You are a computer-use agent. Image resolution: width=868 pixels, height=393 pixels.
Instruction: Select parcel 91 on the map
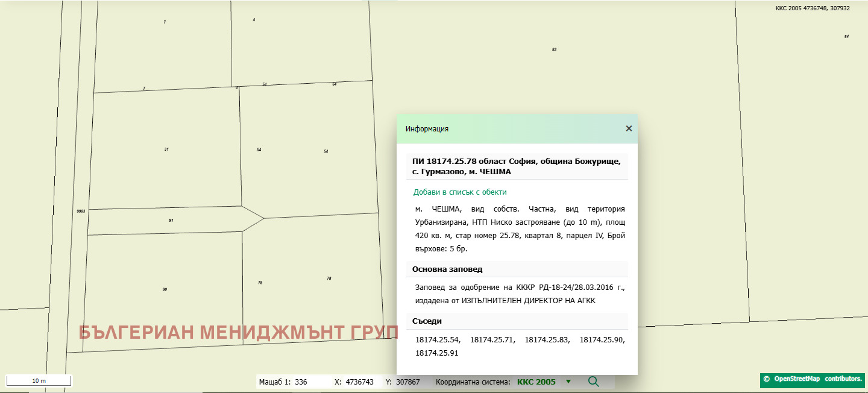pyautogui.click(x=171, y=221)
